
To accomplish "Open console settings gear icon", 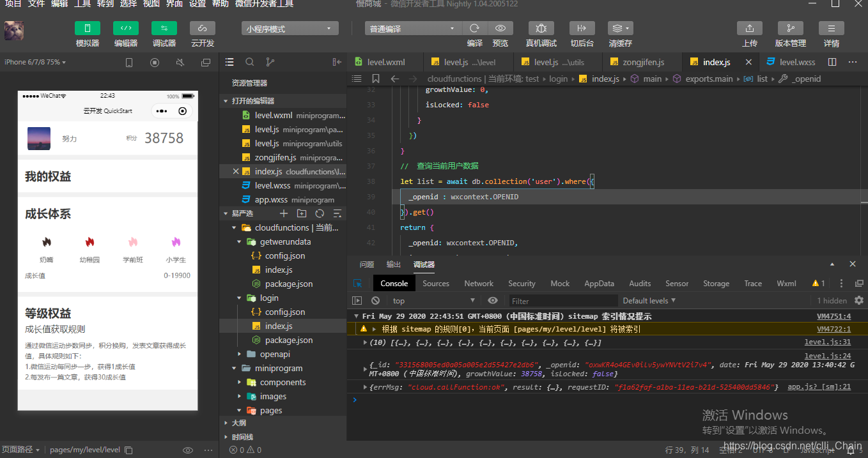I will (x=858, y=300).
